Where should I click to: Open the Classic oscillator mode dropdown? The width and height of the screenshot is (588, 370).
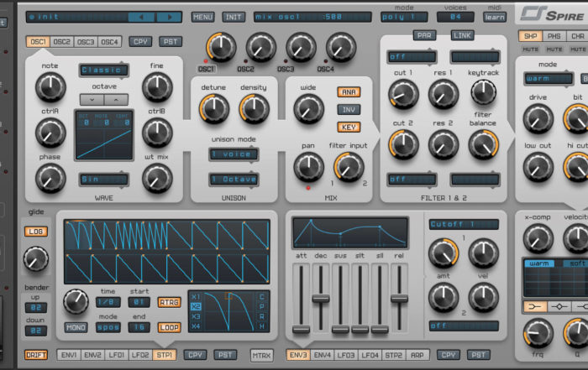click(x=103, y=70)
